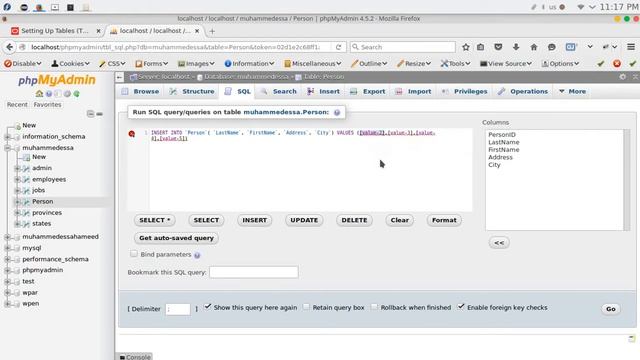This screenshot has height=360, width=640.
Task: Collapse the muhammedessa database node
Action: (x=7, y=148)
